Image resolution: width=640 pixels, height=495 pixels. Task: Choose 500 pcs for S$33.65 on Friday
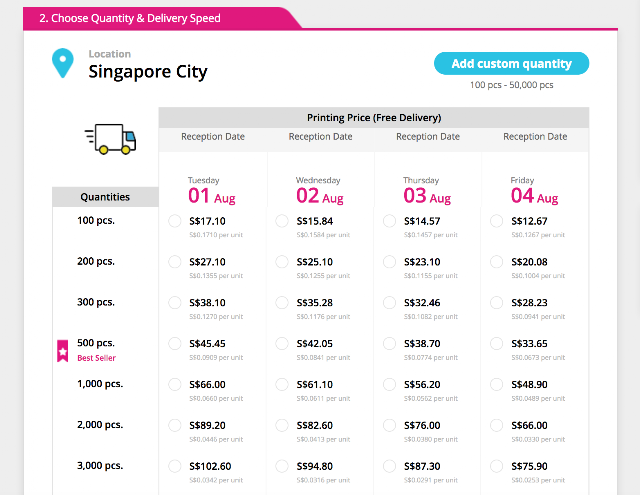pyautogui.click(x=497, y=344)
